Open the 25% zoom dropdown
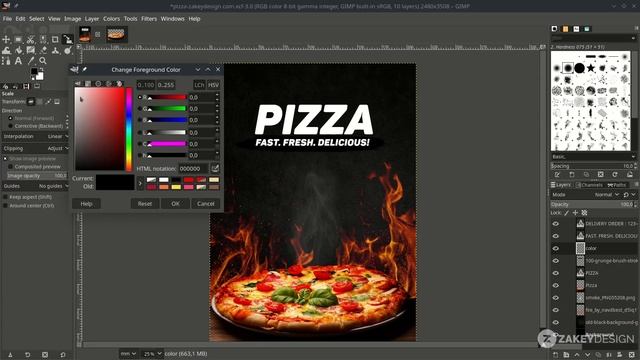This screenshot has height=360, width=640. point(152,353)
